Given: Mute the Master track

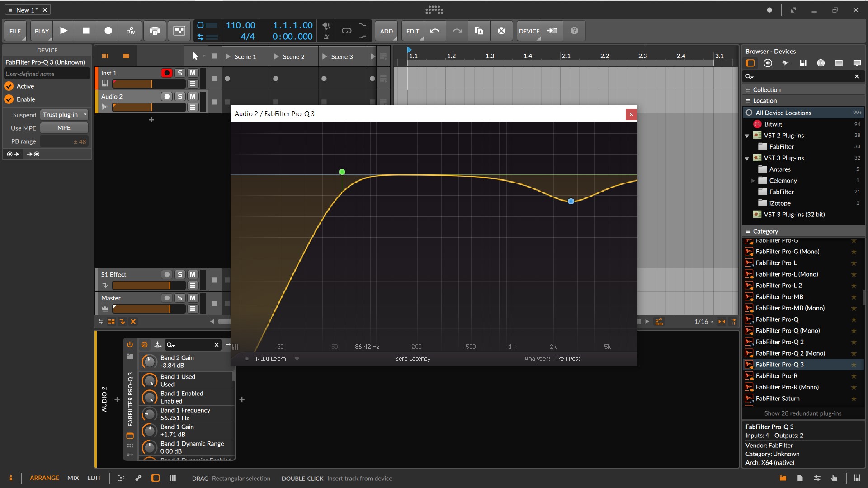Looking at the screenshot, I should click(193, 298).
